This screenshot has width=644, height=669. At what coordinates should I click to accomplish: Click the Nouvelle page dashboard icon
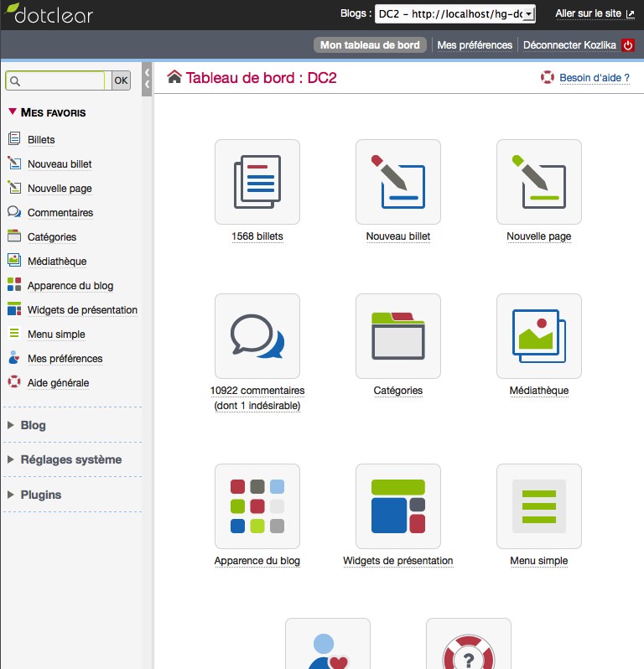point(538,182)
